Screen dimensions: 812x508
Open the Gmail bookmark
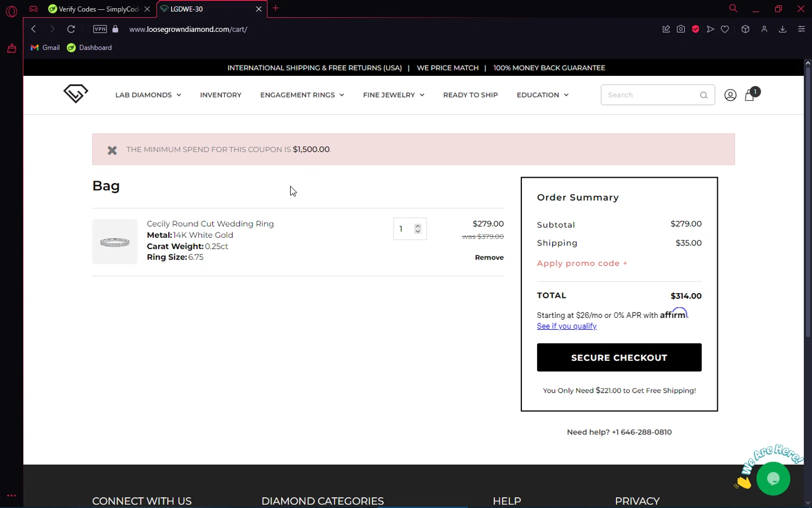(45, 48)
